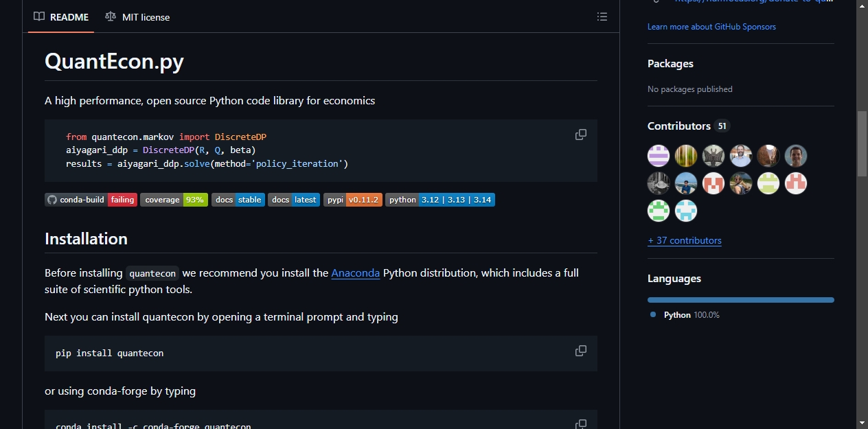Image resolution: width=868 pixels, height=429 pixels.
Task: Open the README outline menu icon
Action: coord(602,16)
